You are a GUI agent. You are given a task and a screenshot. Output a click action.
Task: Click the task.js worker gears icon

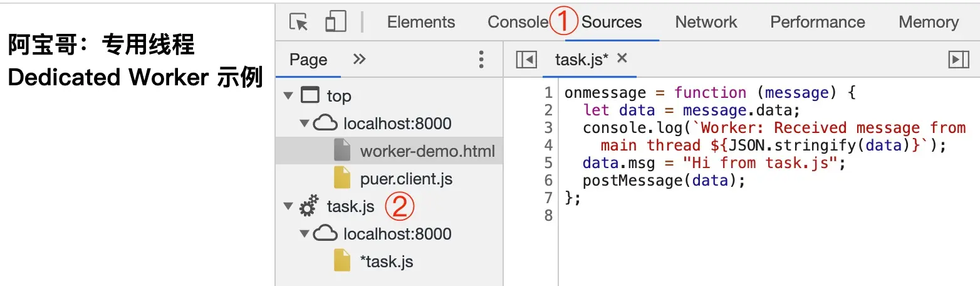(x=308, y=206)
